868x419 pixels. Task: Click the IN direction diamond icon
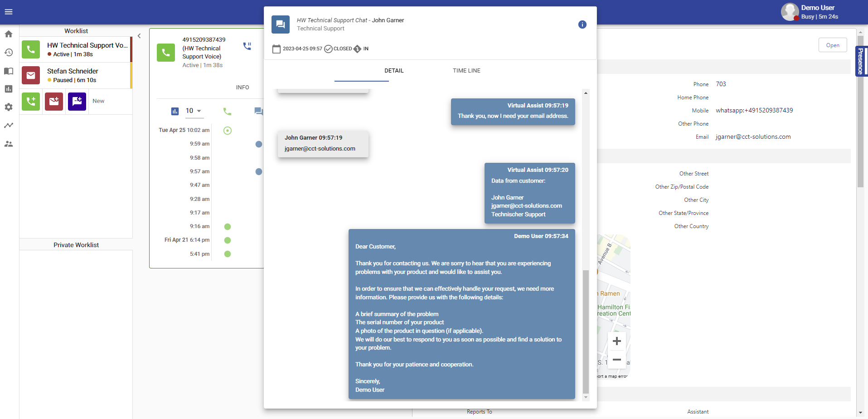(x=357, y=49)
